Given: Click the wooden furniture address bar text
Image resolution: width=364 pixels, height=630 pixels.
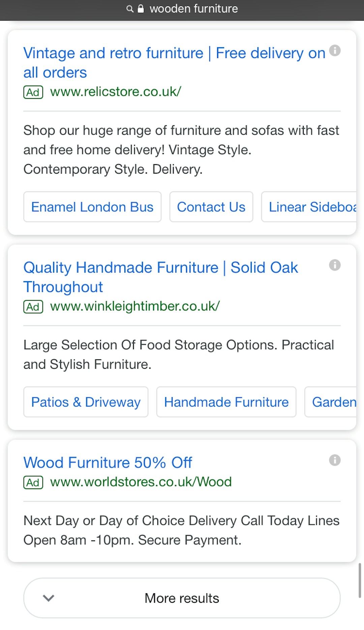Looking at the screenshot, I should pyautogui.click(x=193, y=9).
